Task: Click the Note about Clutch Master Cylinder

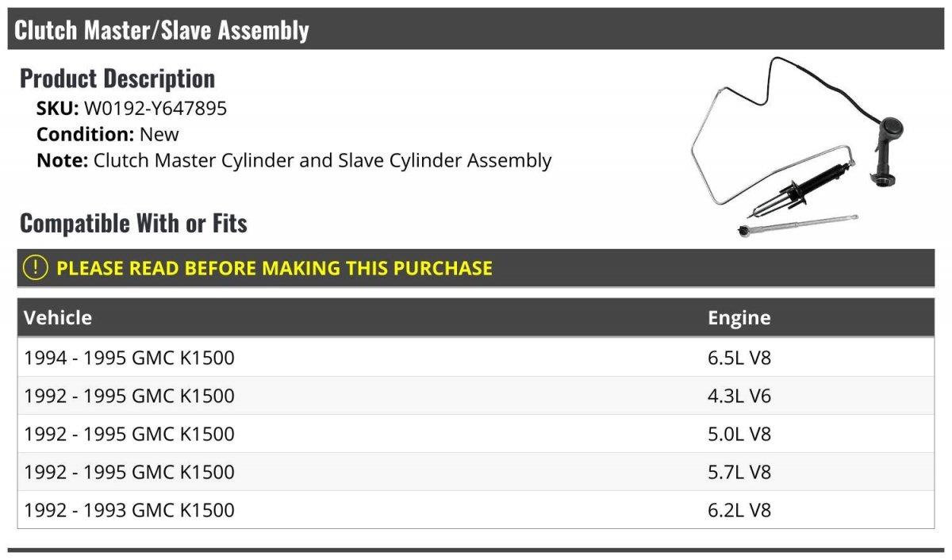Action: point(294,160)
